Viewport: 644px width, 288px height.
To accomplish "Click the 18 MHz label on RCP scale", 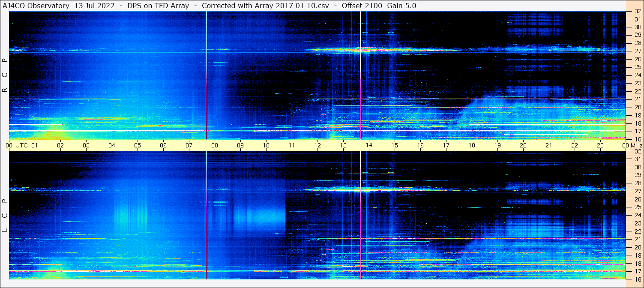I will tap(637, 123).
